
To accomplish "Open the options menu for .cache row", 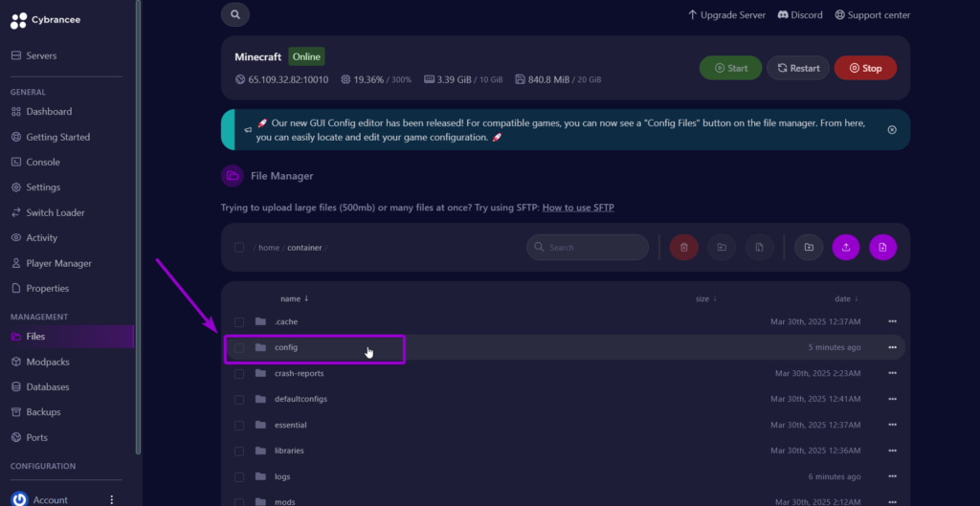I will (x=892, y=321).
